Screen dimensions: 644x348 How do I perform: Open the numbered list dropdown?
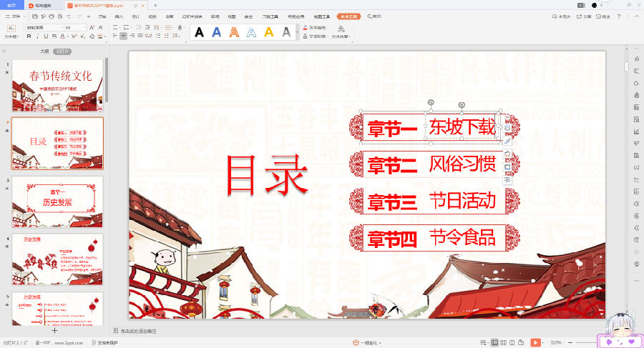tap(131, 27)
